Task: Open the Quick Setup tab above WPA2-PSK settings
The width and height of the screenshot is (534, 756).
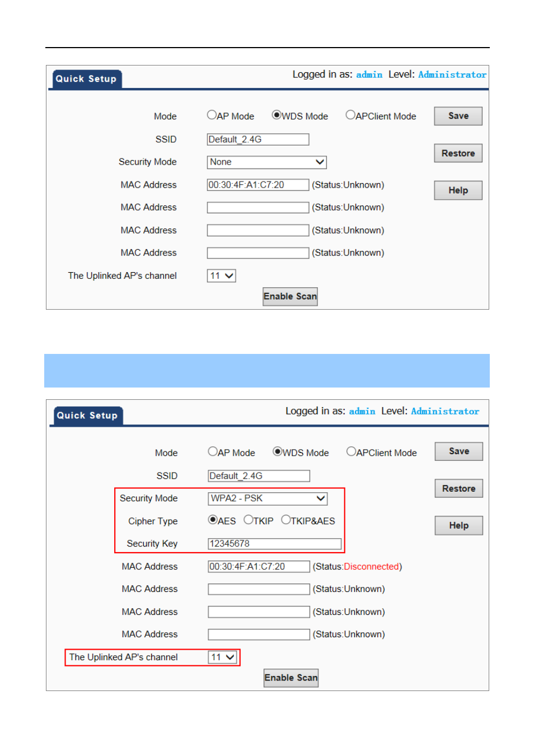Action: pyautogui.click(x=87, y=416)
